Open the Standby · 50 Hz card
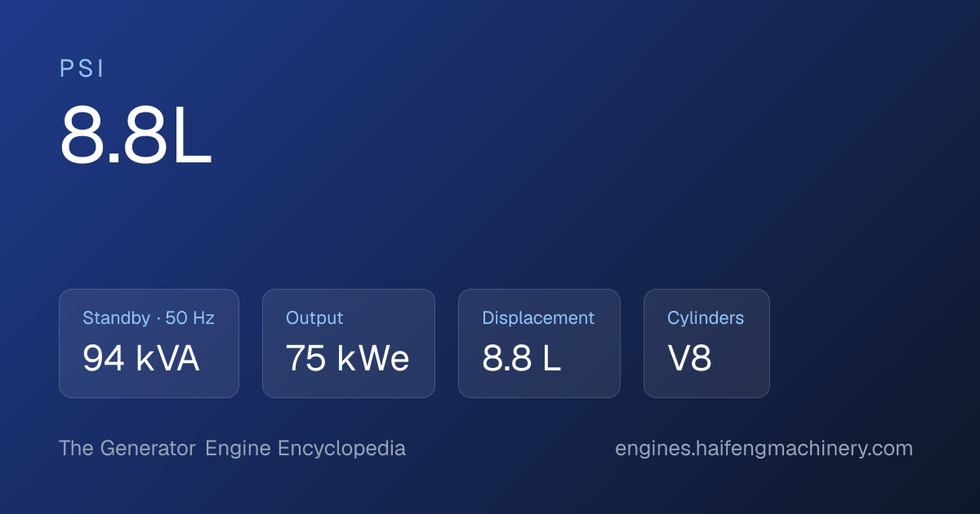The width and height of the screenshot is (980, 514). (x=149, y=343)
